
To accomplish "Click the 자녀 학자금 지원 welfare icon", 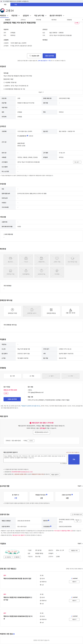I will (73, 260).
